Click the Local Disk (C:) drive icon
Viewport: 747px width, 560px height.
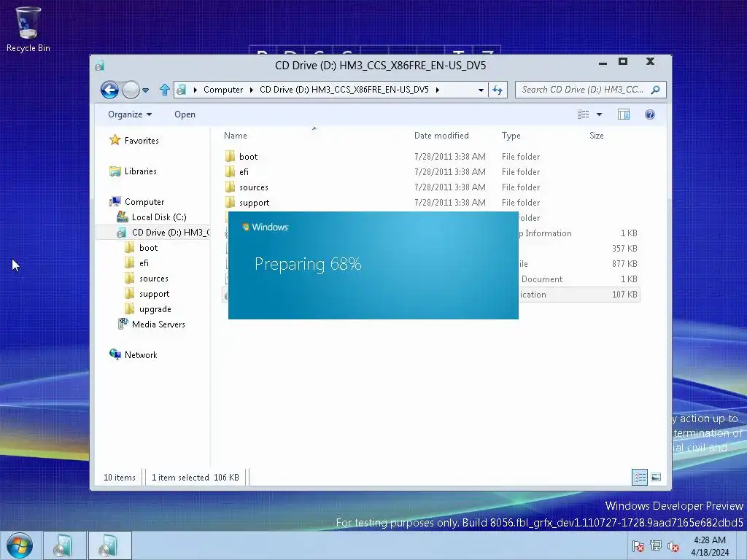point(123,217)
